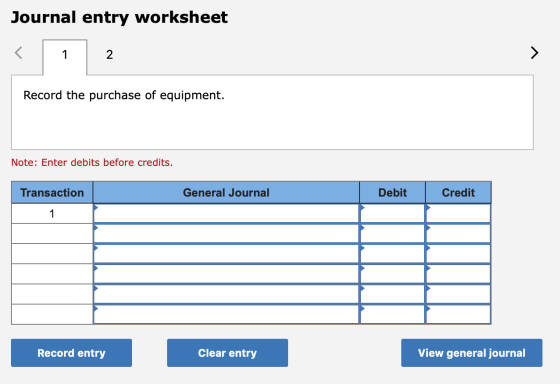The image size is (560, 384).
Task: Switch to worksheet tab 2
Action: pyautogui.click(x=109, y=55)
